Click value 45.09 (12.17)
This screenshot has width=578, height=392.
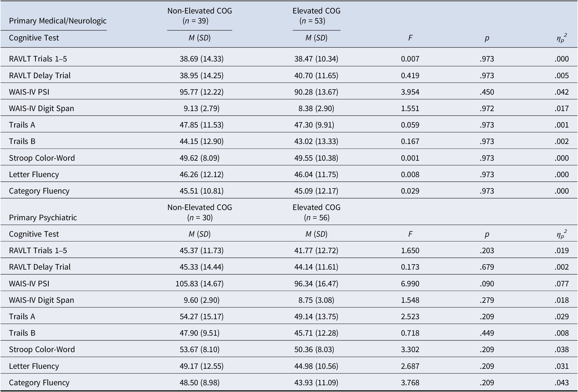[316, 191]
